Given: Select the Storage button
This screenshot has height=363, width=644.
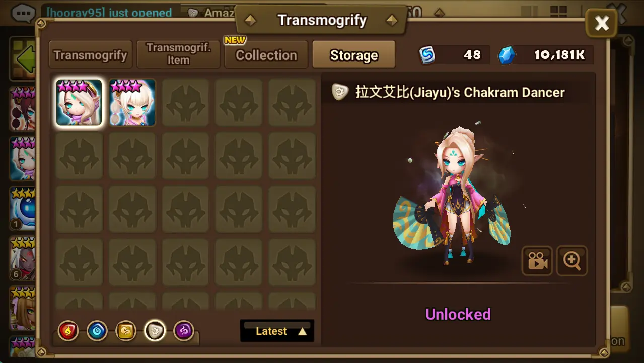Looking at the screenshot, I should 354,55.
